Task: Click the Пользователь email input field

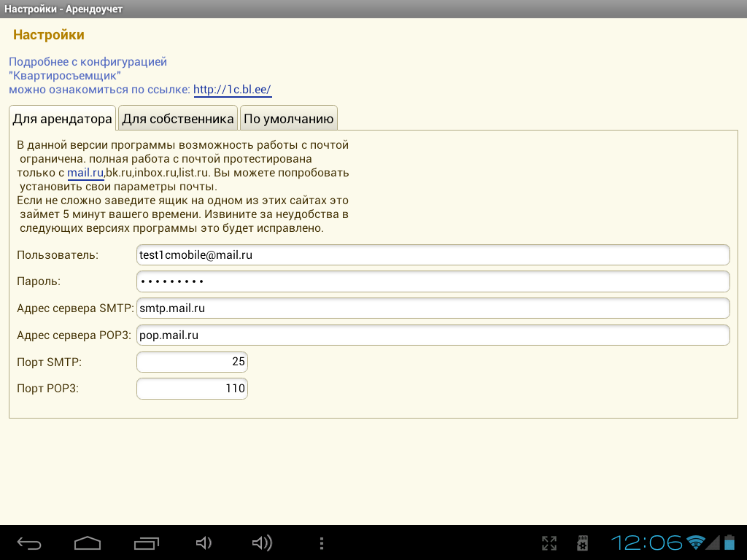Action: (433, 255)
